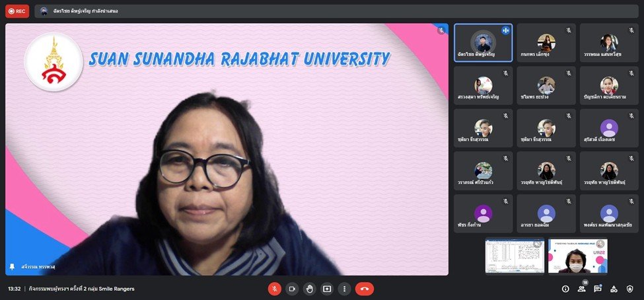Select the highlighted active speaker tile
This screenshot has width=644, height=300.
click(x=483, y=43)
